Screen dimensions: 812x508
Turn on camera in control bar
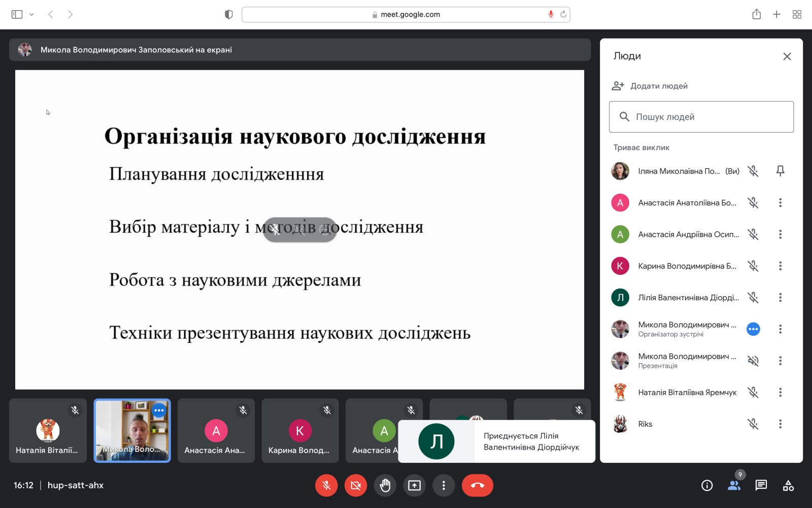356,486
